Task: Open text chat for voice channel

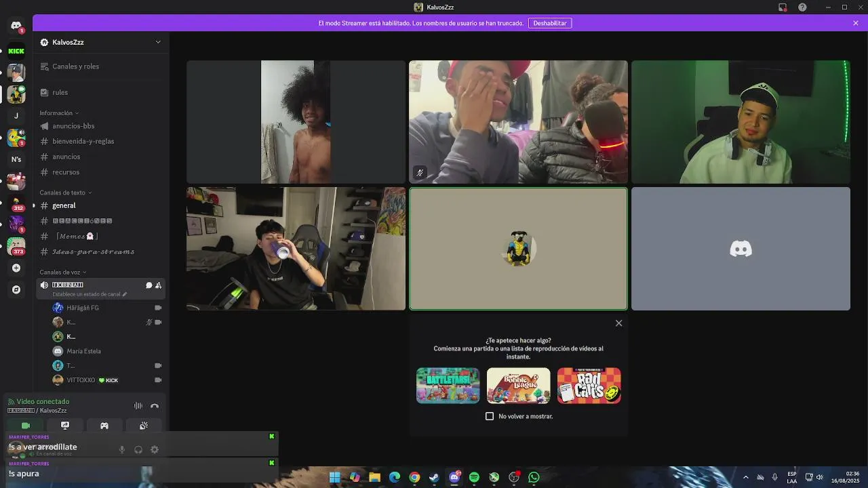Action: (x=149, y=285)
